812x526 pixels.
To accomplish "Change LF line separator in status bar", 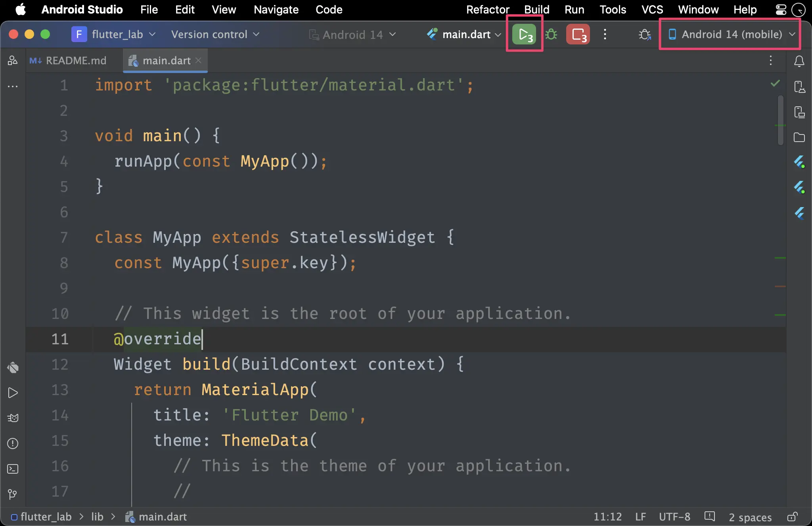I will click(640, 516).
